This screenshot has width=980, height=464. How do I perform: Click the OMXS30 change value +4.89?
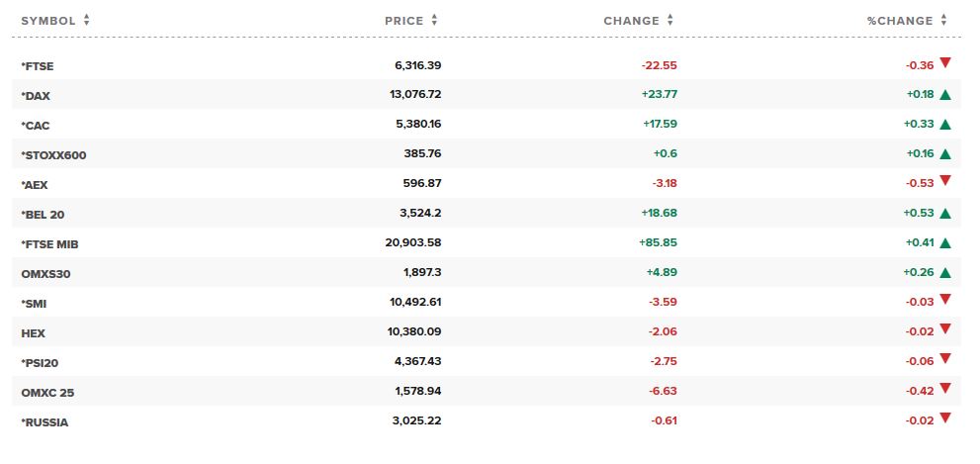point(664,273)
